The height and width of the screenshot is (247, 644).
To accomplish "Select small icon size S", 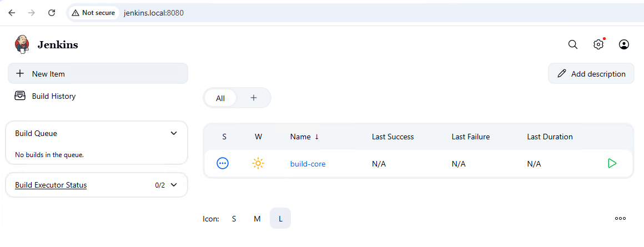I will (x=234, y=219).
